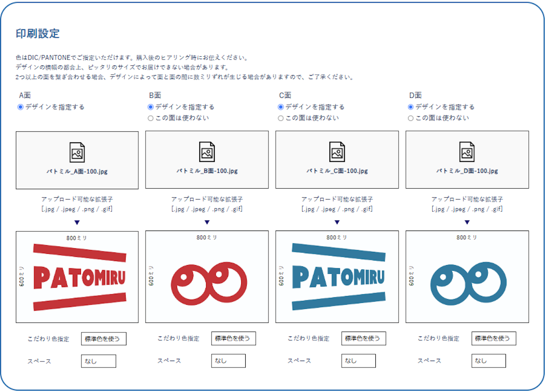Screen dimensions: 546x392
Task: Choose C面 この面は使わない radio option
Action: (281, 118)
